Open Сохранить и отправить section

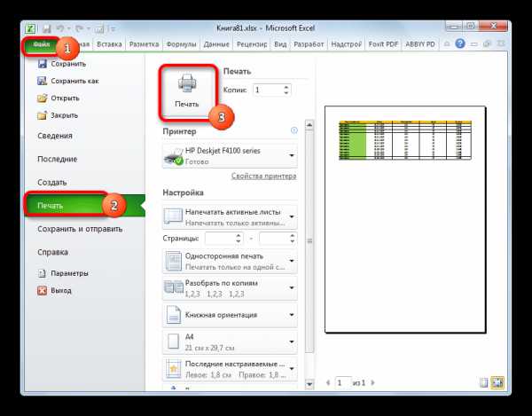click(80, 229)
